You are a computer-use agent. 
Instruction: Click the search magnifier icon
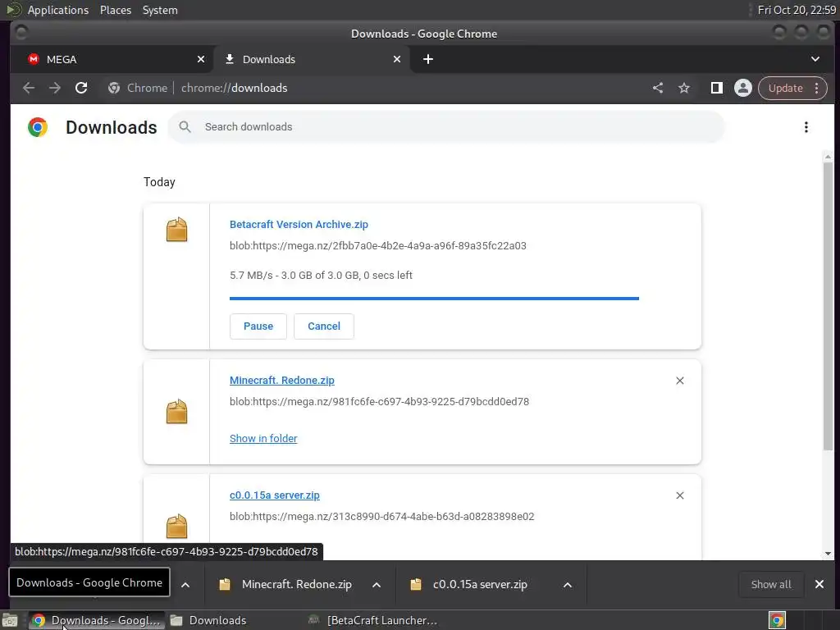coord(185,127)
